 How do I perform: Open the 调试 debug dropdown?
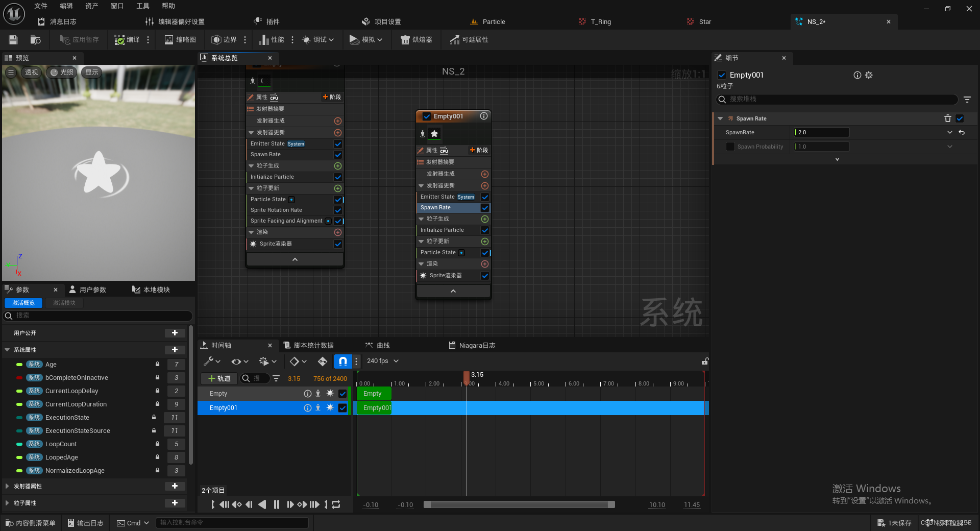point(318,40)
